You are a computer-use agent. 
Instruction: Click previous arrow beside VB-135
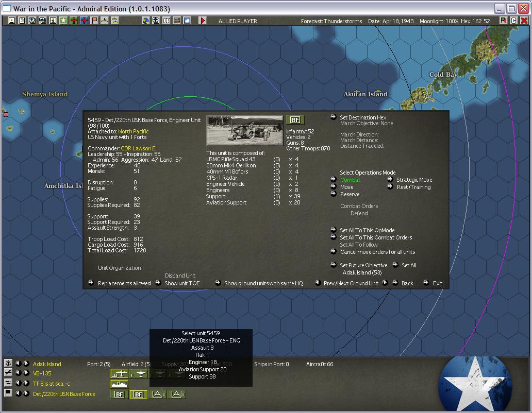pyautogui.click(x=19, y=373)
